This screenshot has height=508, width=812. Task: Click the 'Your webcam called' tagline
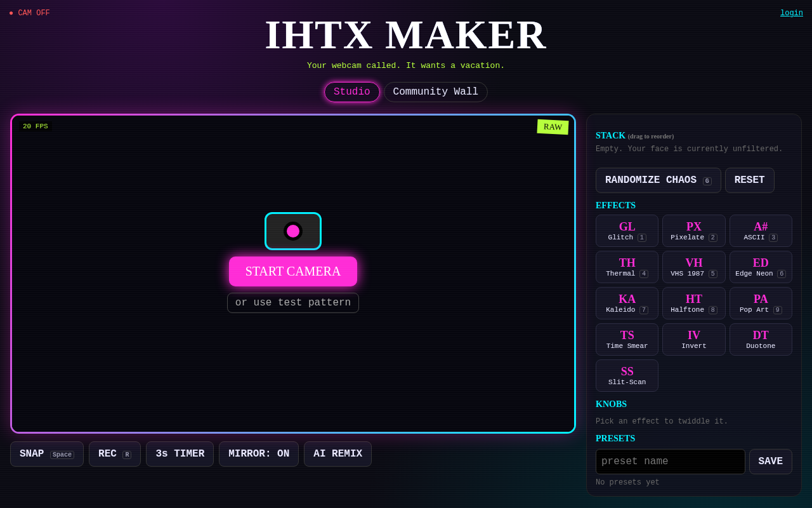pos(406,65)
